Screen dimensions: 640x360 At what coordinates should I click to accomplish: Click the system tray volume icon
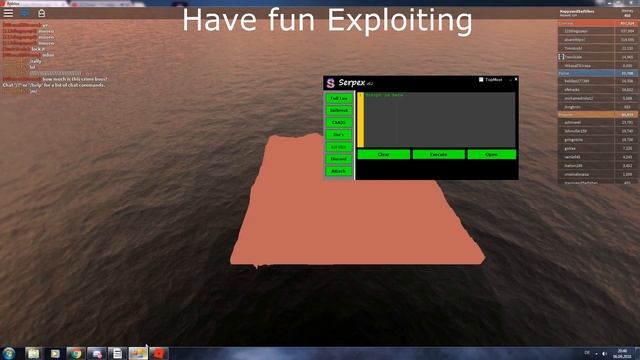pyautogui.click(x=604, y=353)
